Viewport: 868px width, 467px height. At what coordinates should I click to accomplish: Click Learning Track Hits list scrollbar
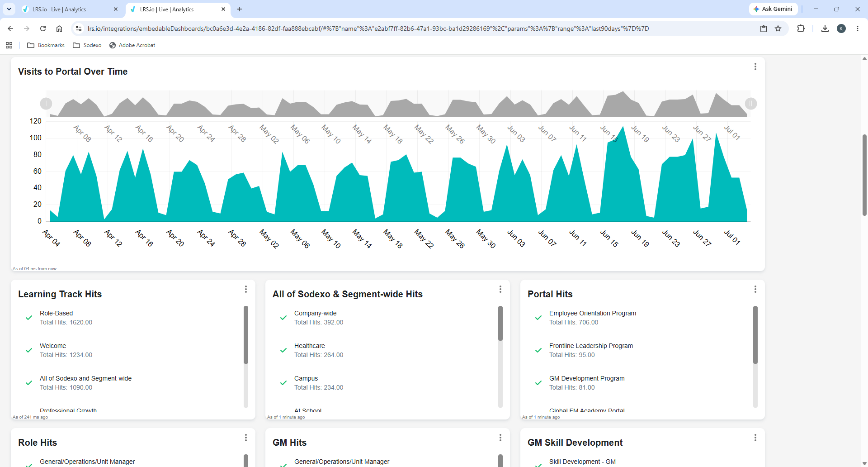coord(246,335)
